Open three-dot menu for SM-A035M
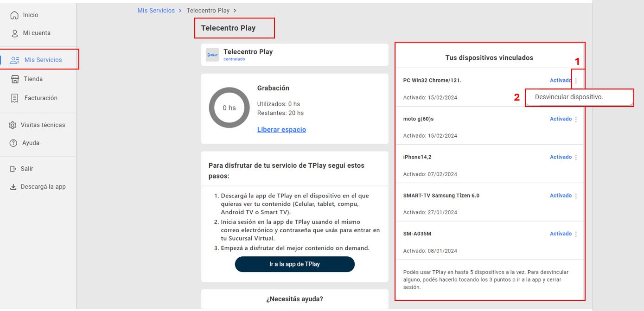This screenshot has width=644, height=311. click(576, 234)
